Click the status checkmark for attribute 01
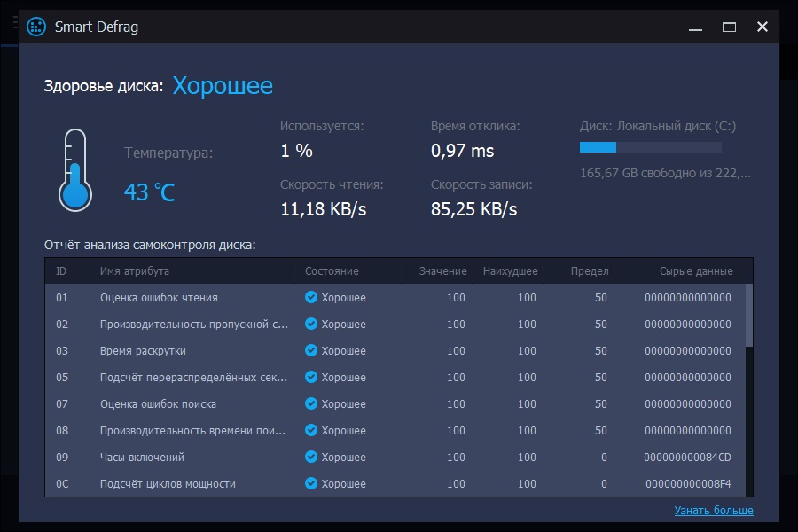Image resolution: width=798 pixels, height=532 pixels. tap(310, 298)
